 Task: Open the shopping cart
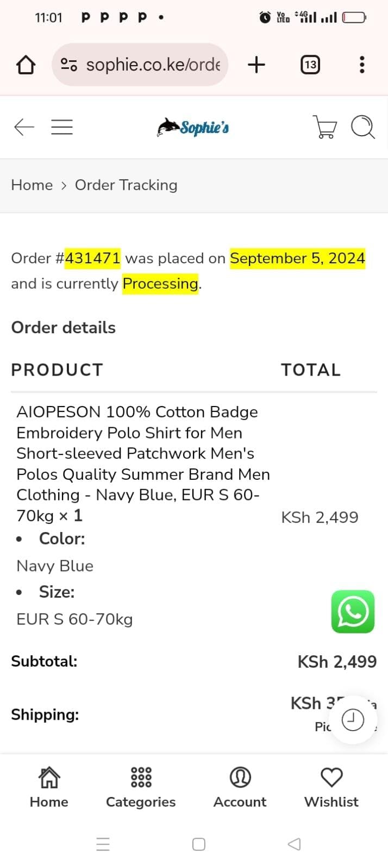(325, 127)
